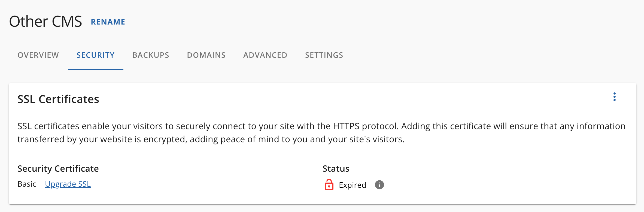Open the SSL Certificates kebab options menu
The image size is (644, 212).
(615, 96)
